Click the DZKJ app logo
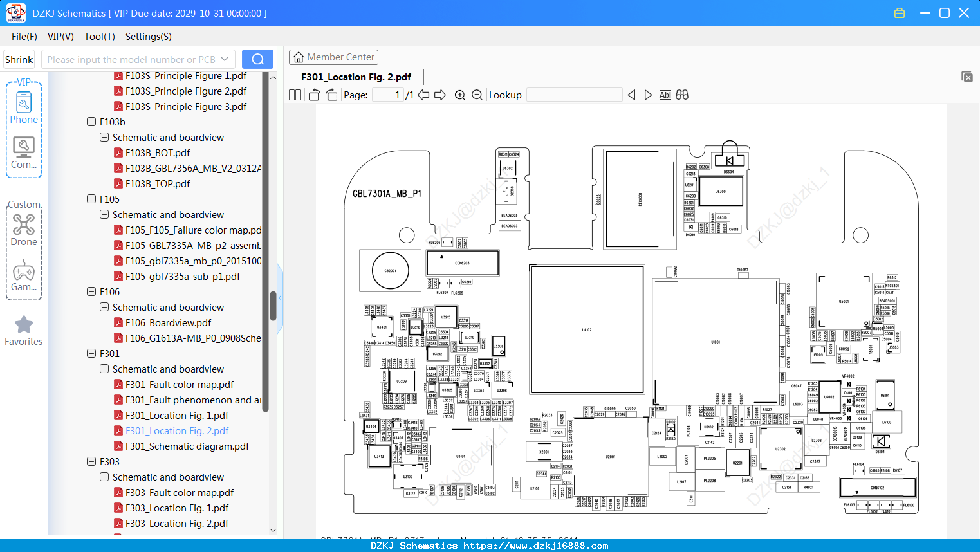The height and width of the screenshot is (552, 980). (15, 13)
